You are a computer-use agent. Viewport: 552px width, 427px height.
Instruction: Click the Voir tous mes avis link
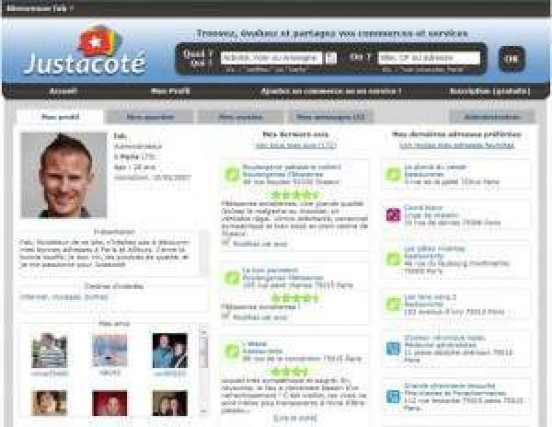coord(296,145)
